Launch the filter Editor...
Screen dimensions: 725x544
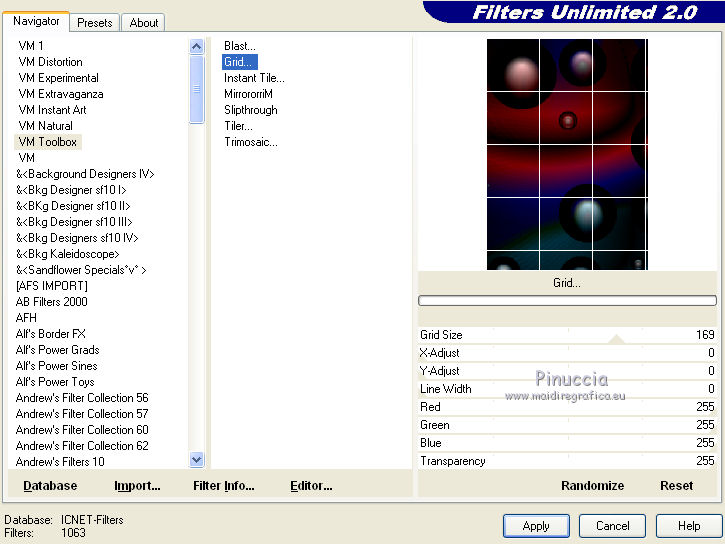click(x=311, y=486)
